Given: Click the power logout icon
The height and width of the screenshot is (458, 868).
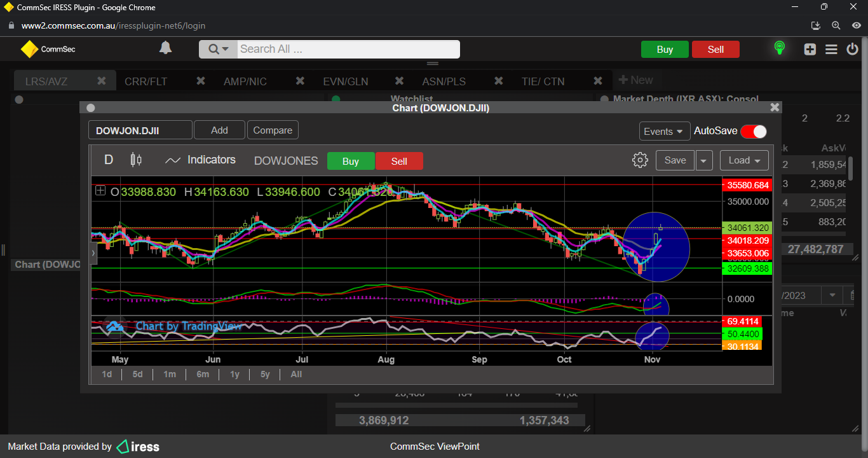Looking at the screenshot, I should [x=852, y=49].
